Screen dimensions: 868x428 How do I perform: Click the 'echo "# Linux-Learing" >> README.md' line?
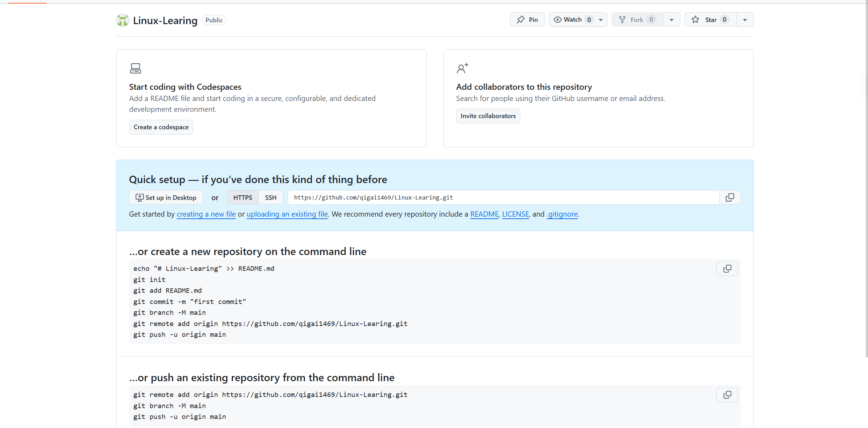click(x=204, y=269)
